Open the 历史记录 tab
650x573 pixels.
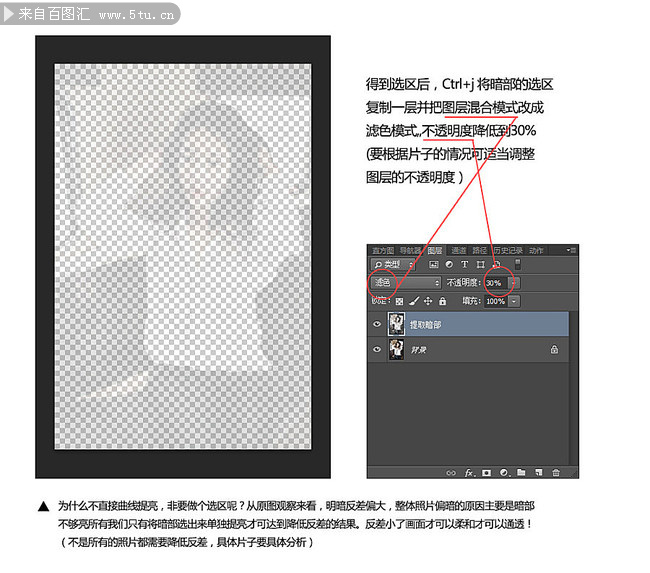point(509,250)
